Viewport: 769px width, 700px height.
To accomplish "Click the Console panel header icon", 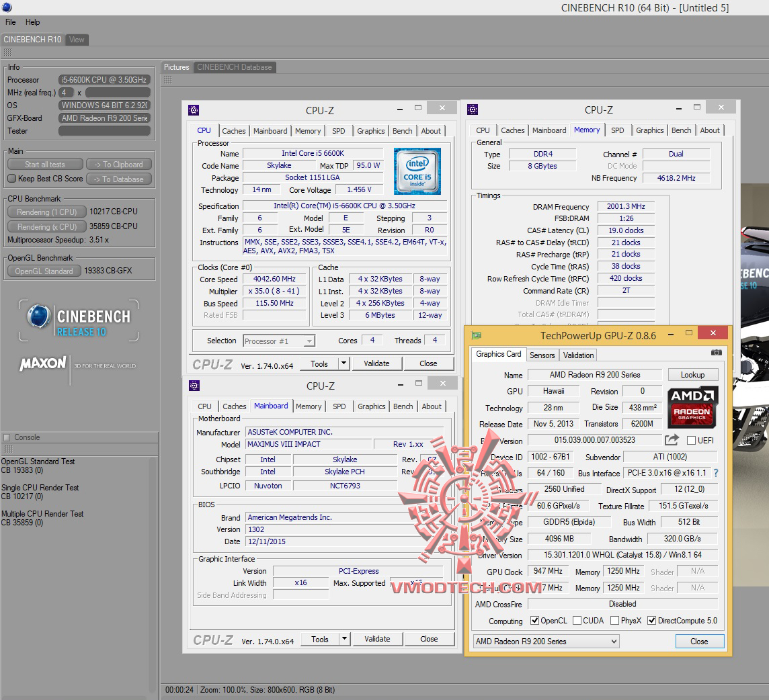I will 7,437.
